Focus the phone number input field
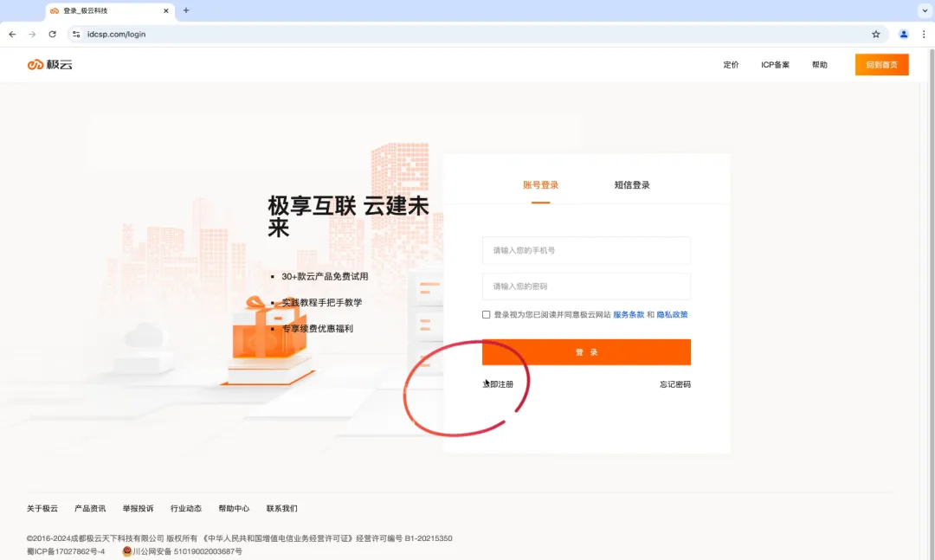 click(x=586, y=250)
